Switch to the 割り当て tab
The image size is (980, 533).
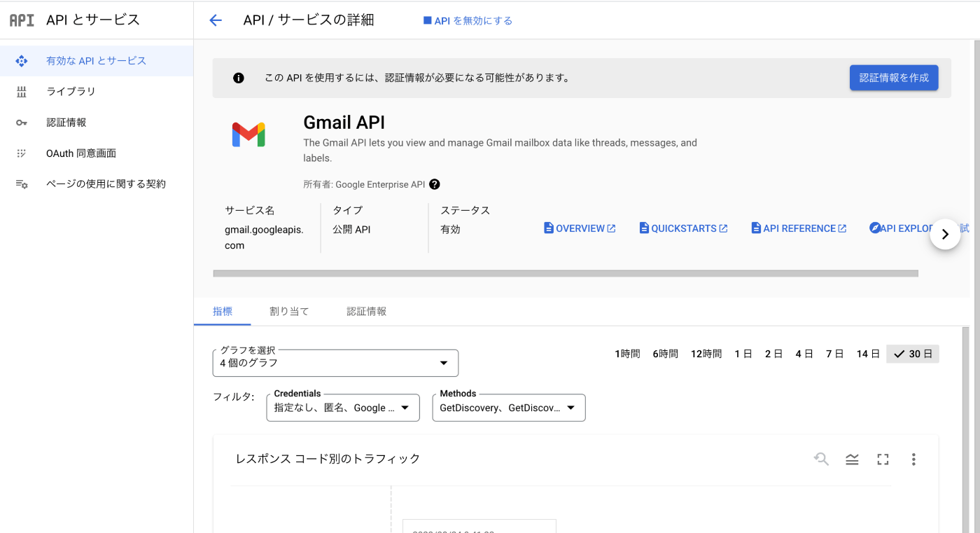[289, 311]
